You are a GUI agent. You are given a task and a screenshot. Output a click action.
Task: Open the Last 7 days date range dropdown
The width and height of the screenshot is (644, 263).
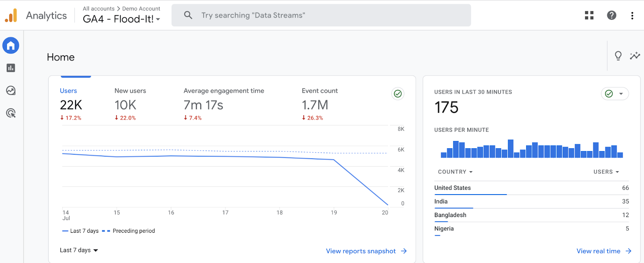(79, 250)
